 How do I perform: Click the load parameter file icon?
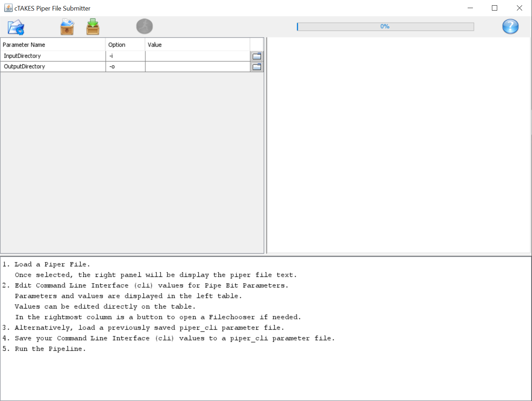pyautogui.click(x=67, y=27)
